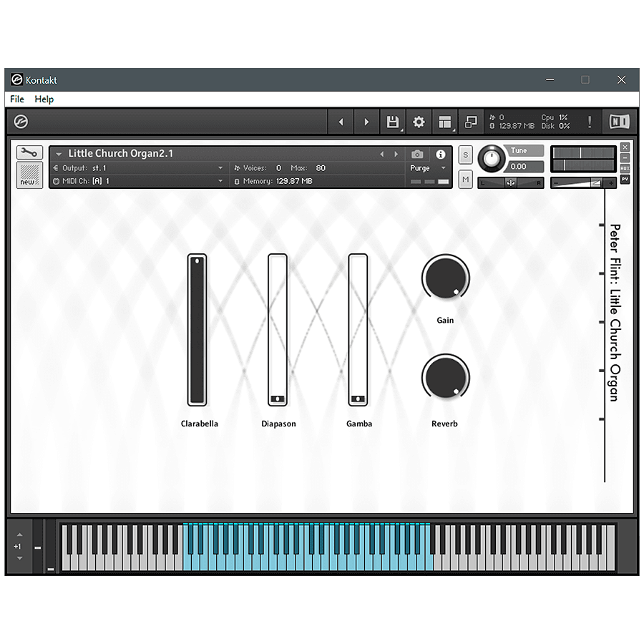Screen dimensions: 644x644
Task: Click the Reverb knob
Action: [446, 377]
